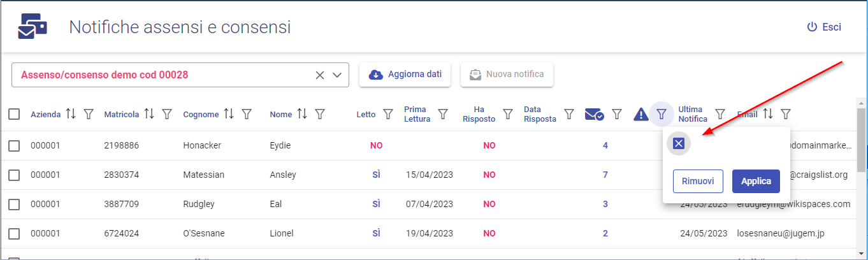Image resolution: width=868 pixels, height=260 pixels.
Task: Open the Ultima Notifica filter icon
Action: 720,114
